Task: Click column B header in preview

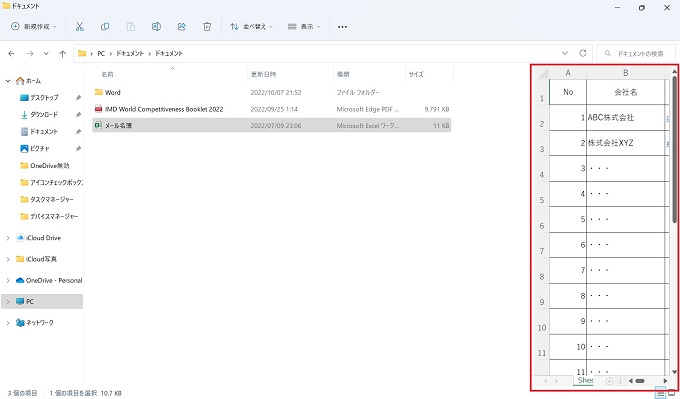Action: tap(625, 73)
